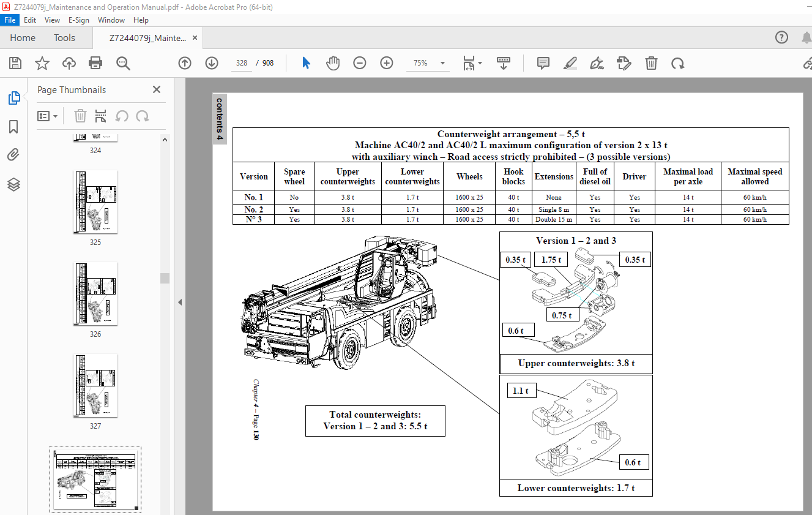Print the document with the printer icon
Screen dimensions: 812x515
pos(95,63)
